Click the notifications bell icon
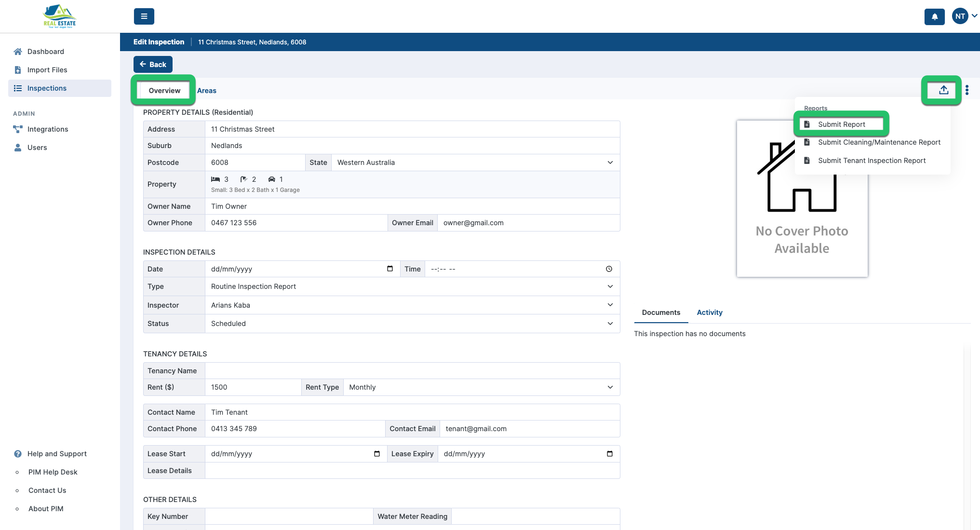The image size is (980, 530). tap(934, 16)
